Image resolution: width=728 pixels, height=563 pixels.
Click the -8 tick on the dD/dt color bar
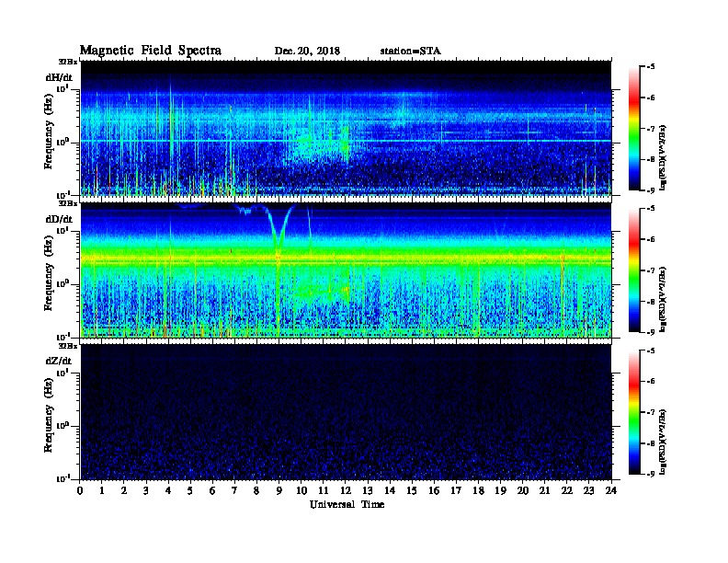pyautogui.click(x=651, y=302)
